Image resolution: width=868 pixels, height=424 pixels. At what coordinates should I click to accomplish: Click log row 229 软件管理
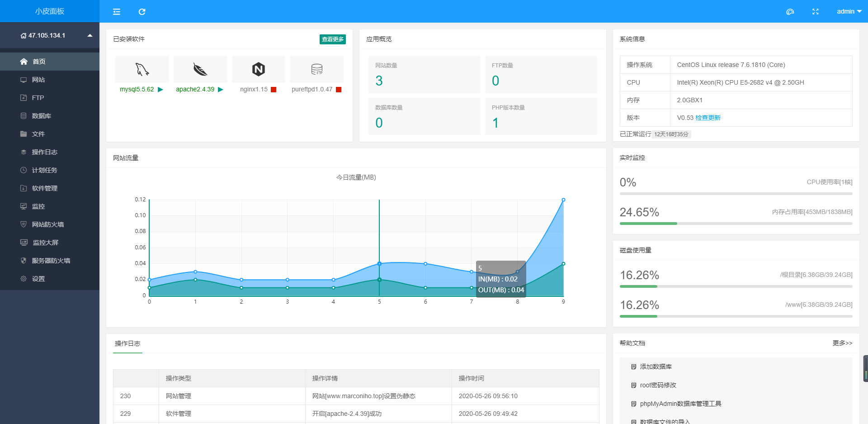pyautogui.click(x=356, y=414)
